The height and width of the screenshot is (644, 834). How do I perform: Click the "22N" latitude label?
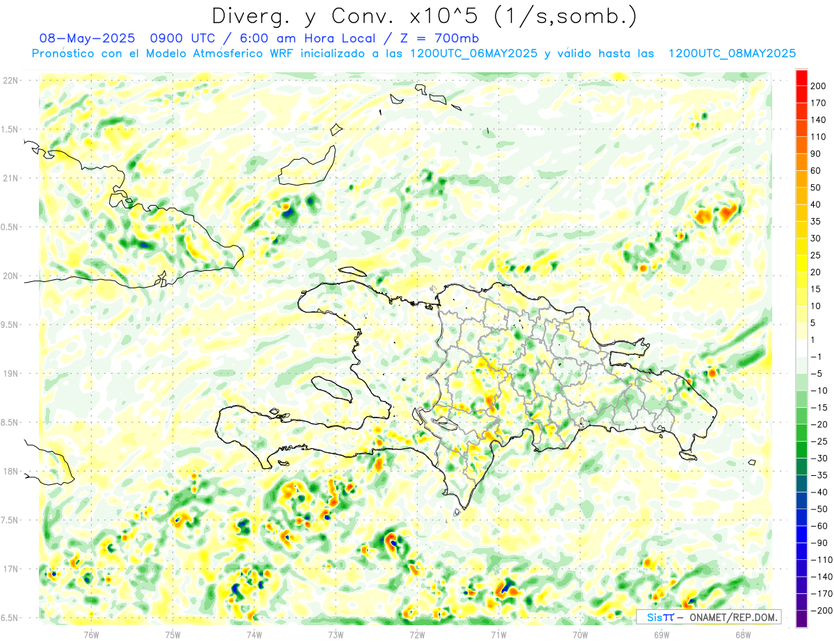point(10,81)
